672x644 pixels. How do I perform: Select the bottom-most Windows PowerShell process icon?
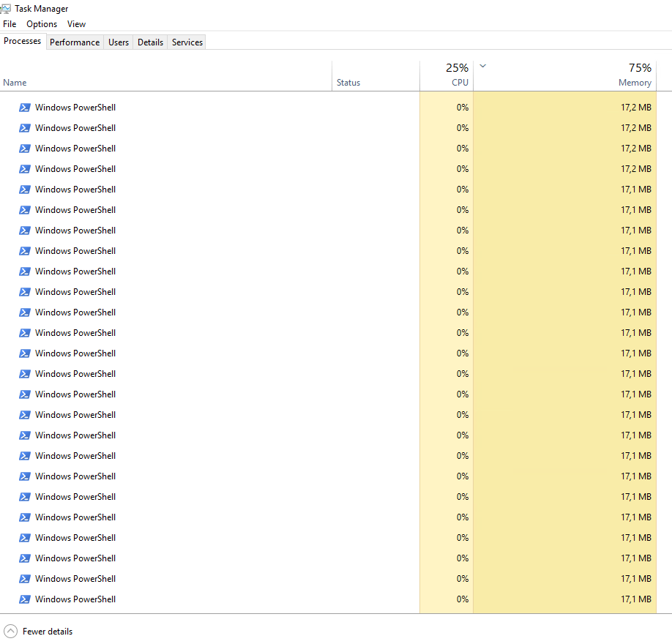pyautogui.click(x=25, y=599)
